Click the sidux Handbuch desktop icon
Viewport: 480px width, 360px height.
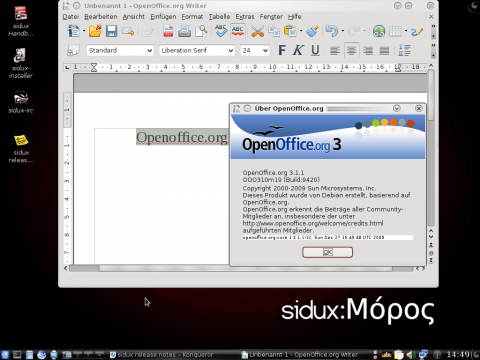(x=21, y=21)
